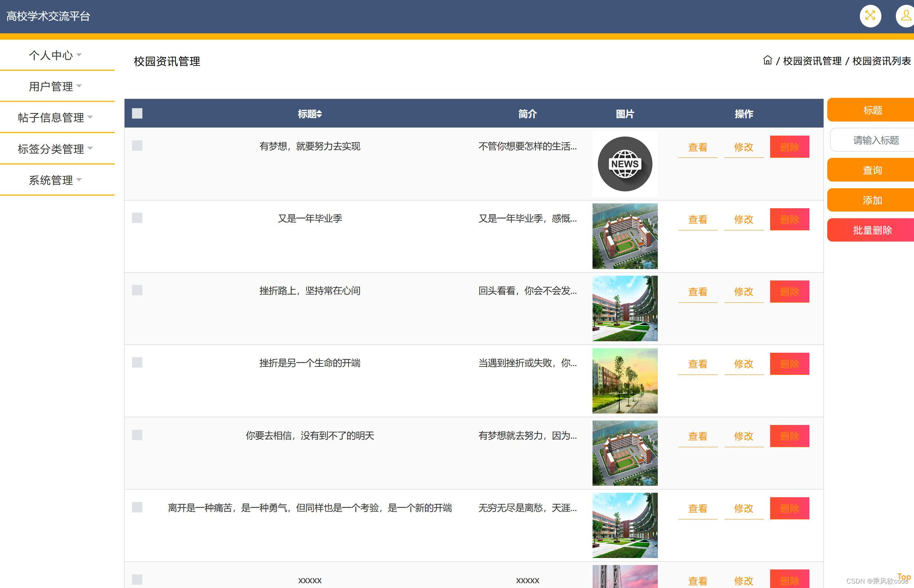The width and height of the screenshot is (914, 588).
Task: Open sunset campus image in 挫折是另一个生命的开端 row
Action: [x=625, y=381]
